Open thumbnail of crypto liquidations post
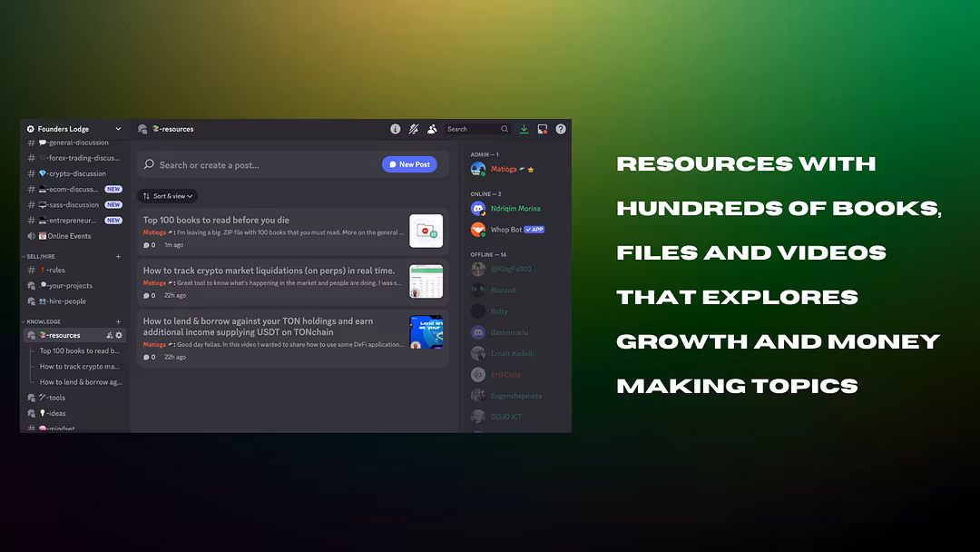980x552 pixels. pos(426,281)
